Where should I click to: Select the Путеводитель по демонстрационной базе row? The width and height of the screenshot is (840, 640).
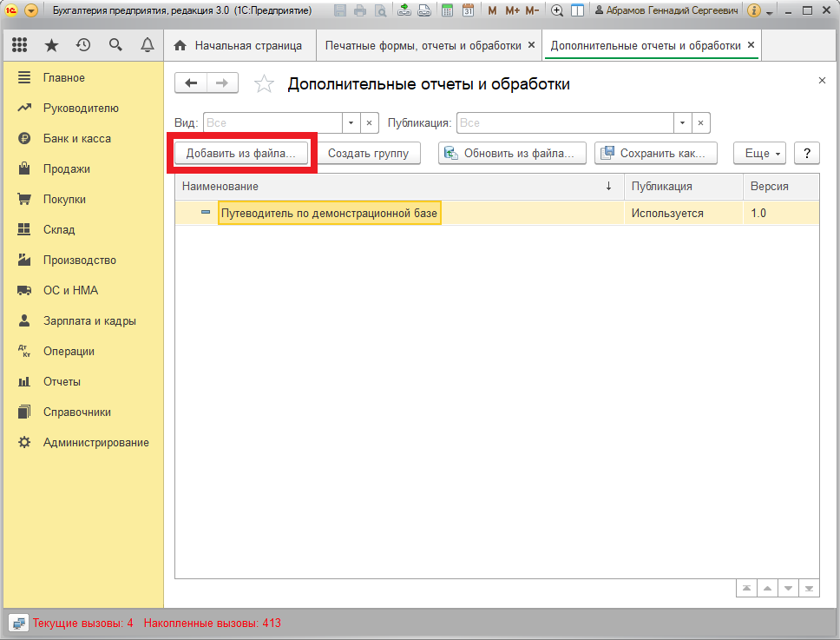[330, 213]
